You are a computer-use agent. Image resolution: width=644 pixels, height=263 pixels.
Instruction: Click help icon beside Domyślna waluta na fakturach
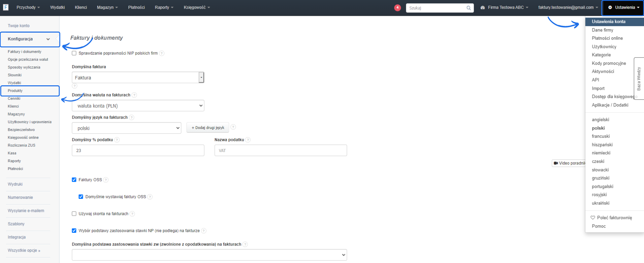pyautogui.click(x=135, y=95)
